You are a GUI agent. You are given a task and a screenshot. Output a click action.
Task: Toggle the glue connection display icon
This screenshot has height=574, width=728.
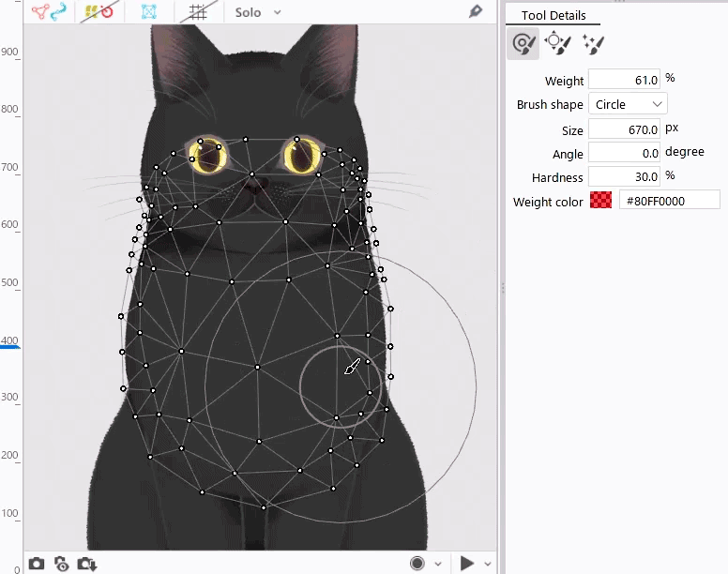[49, 12]
